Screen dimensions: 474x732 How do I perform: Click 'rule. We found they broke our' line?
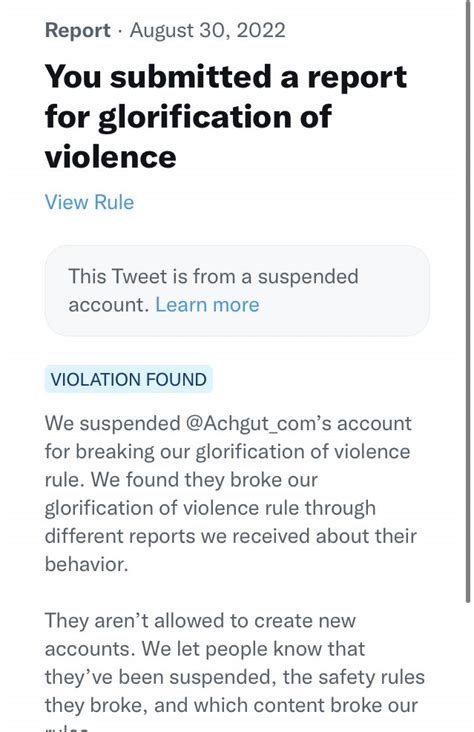click(x=181, y=480)
